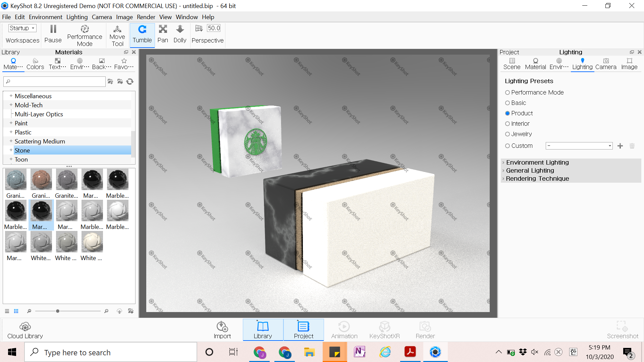The width and height of the screenshot is (644, 362).
Task: Click refresh icon in Library search bar
Action: coord(130,81)
